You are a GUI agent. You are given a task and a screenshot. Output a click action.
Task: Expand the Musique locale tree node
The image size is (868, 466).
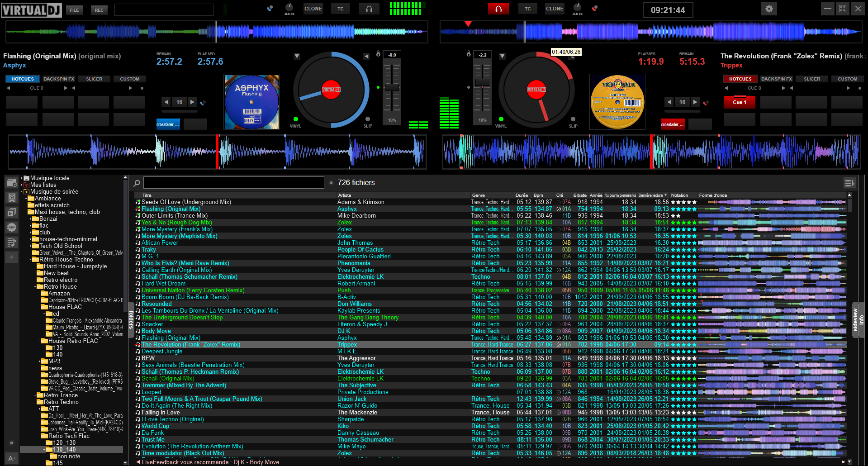coord(21,178)
